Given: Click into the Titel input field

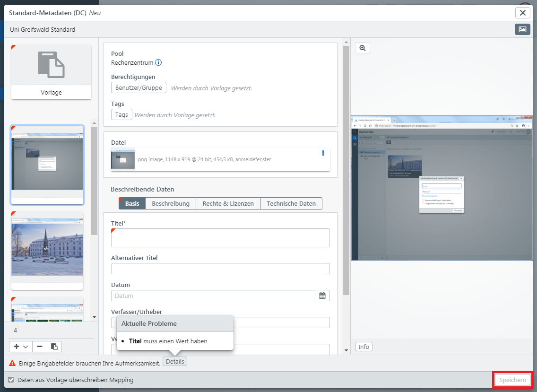Looking at the screenshot, I should coord(220,238).
